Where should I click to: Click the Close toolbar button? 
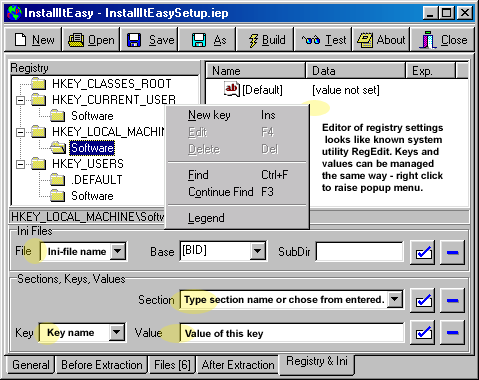click(443, 40)
